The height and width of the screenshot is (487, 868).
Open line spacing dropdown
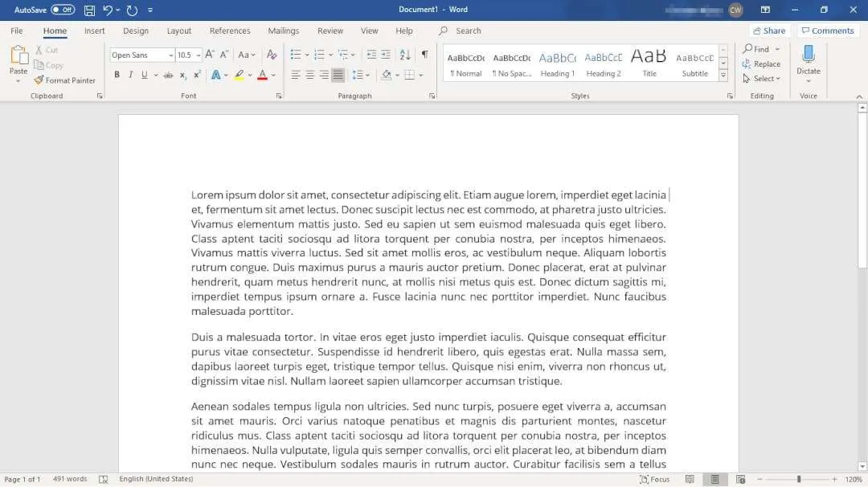pos(360,75)
